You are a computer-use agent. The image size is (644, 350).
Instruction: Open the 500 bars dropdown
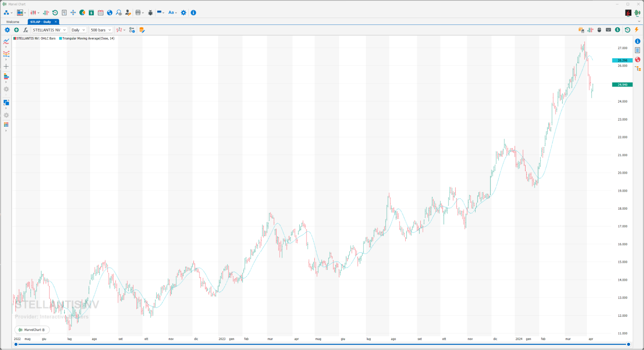(x=101, y=30)
